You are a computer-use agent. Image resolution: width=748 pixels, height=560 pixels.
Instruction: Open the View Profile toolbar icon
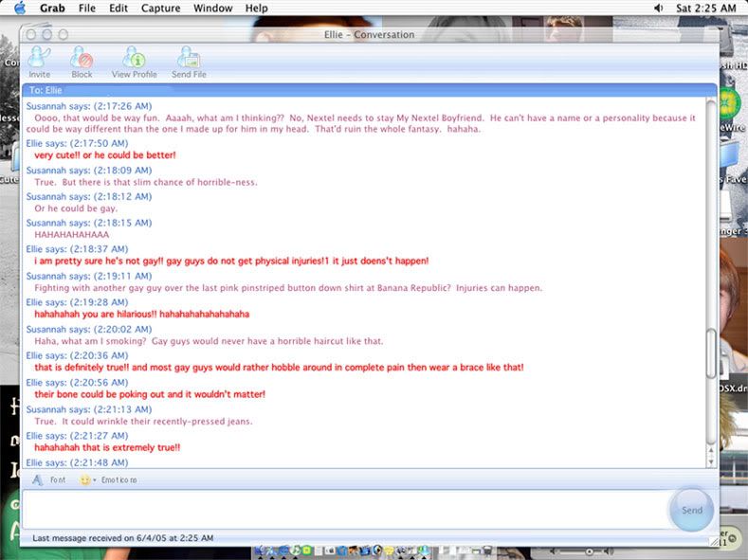pyautogui.click(x=134, y=62)
